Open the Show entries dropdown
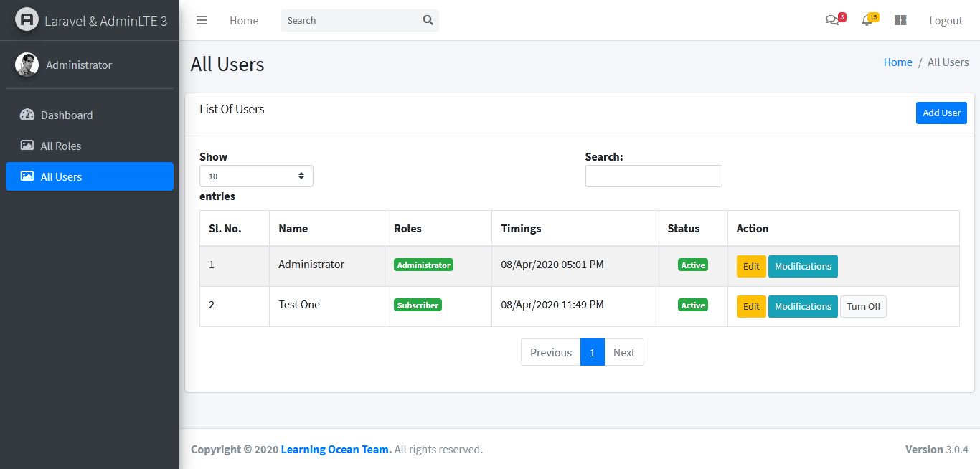This screenshot has height=469, width=980. point(256,176)
